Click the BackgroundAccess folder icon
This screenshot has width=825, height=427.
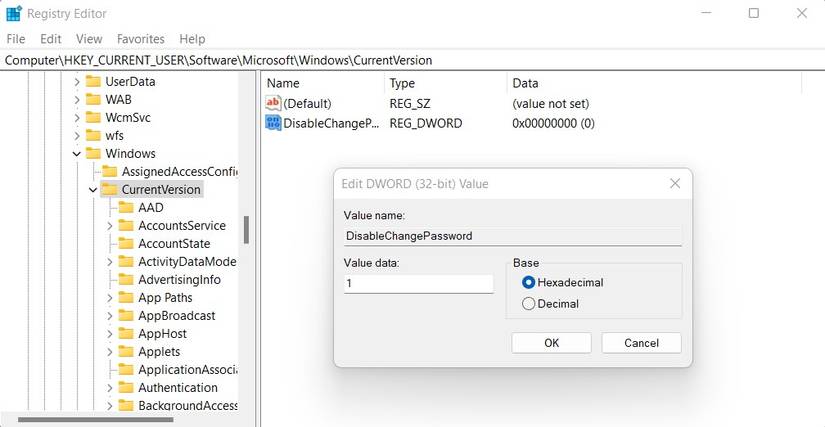126,405
